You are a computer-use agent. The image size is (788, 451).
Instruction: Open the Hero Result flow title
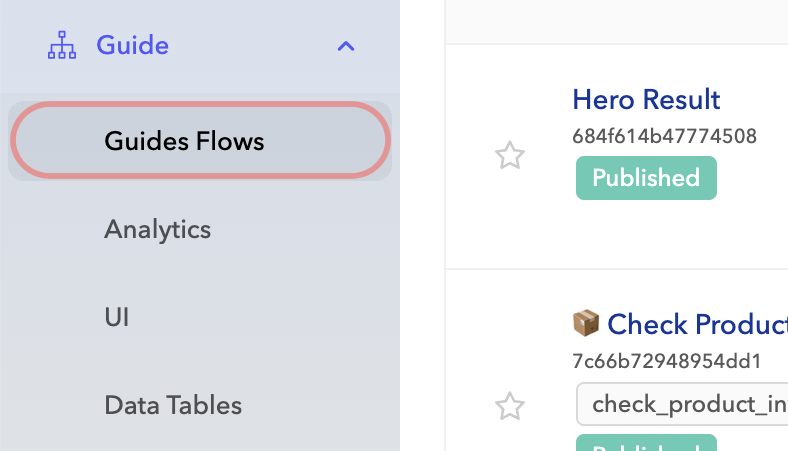click(x=646, y=100)
